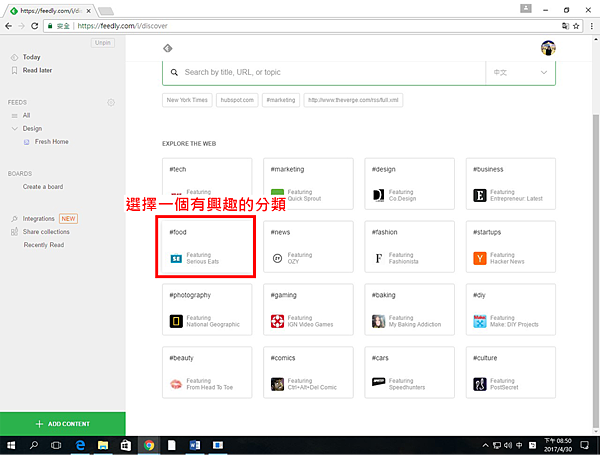Open the Windows Start menu
The width and height of the screenshot is (600, 458).
[11, 445]
